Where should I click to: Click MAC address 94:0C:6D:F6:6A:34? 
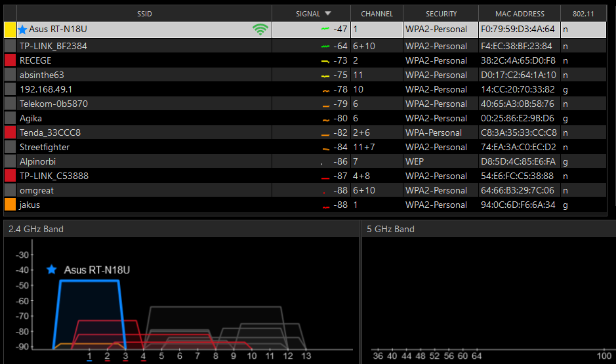pyautogui.click(x=518, y=205)
